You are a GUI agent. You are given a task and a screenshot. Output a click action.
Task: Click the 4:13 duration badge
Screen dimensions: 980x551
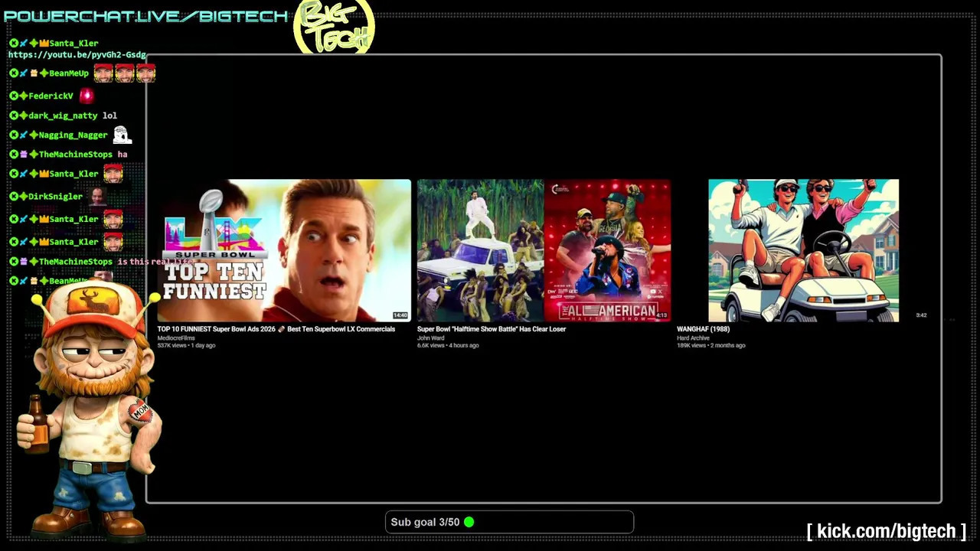coord(661,315)
